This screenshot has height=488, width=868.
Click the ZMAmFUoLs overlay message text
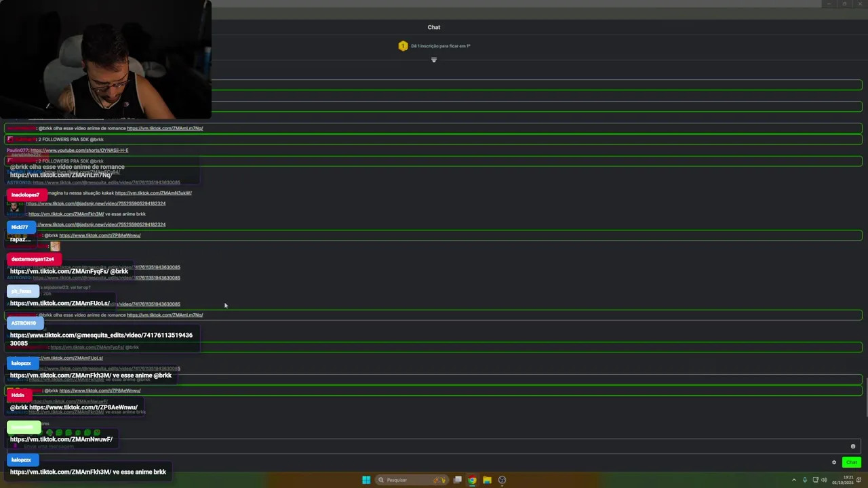coord(60,303)
